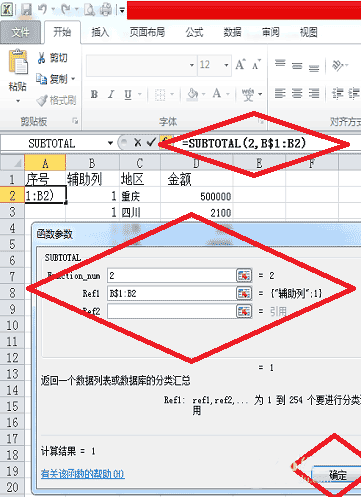
Task: Collapse dialog via Ref2 range selector icon
Action: [244, 311]
